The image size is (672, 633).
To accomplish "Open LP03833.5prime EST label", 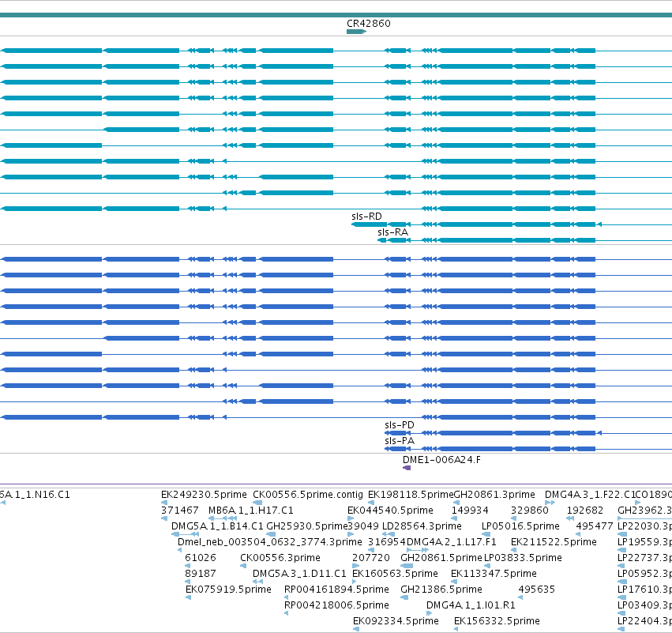I will point(523,558).
